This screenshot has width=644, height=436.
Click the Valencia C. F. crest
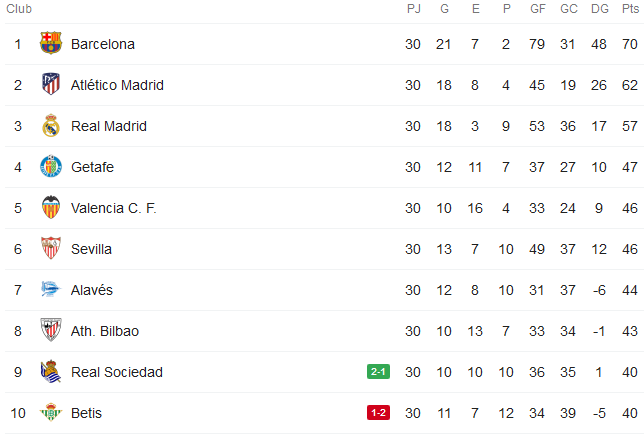coord(50,208)
